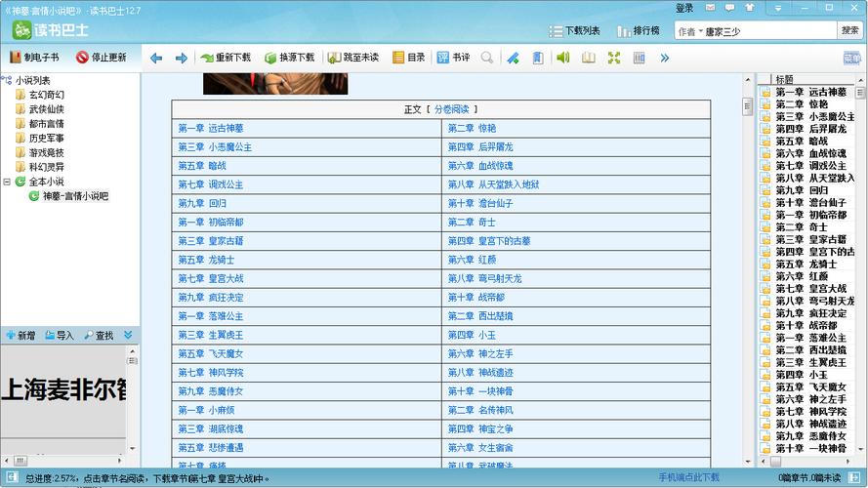Click the forward arrow in the toolbar

[181, 58]
